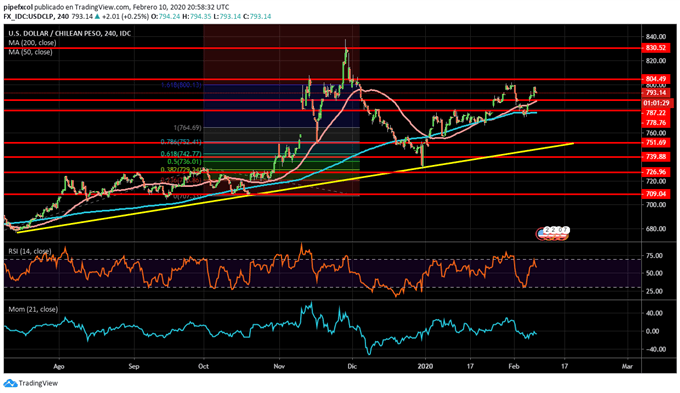680x393 pixels.
Task: Click the 726.96 red price label
Action: 655,172
